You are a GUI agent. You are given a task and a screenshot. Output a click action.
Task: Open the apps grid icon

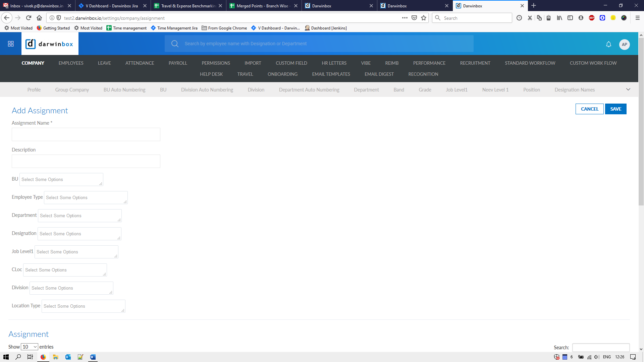(11, 44)
